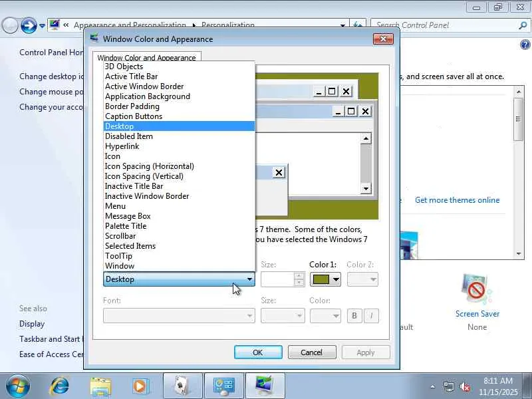Open the Windows Start orb
This screenshot has width=532, height=399.
coord(18,386)
